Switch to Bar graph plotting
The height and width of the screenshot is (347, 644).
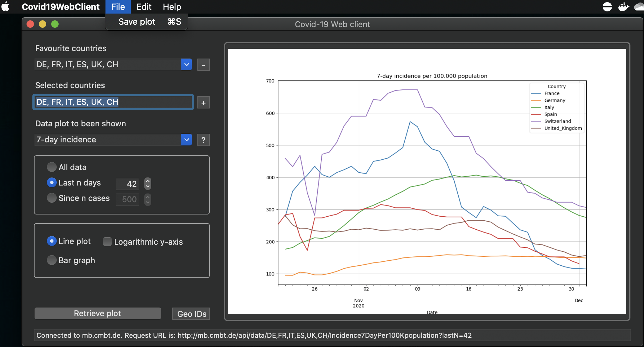52,260
